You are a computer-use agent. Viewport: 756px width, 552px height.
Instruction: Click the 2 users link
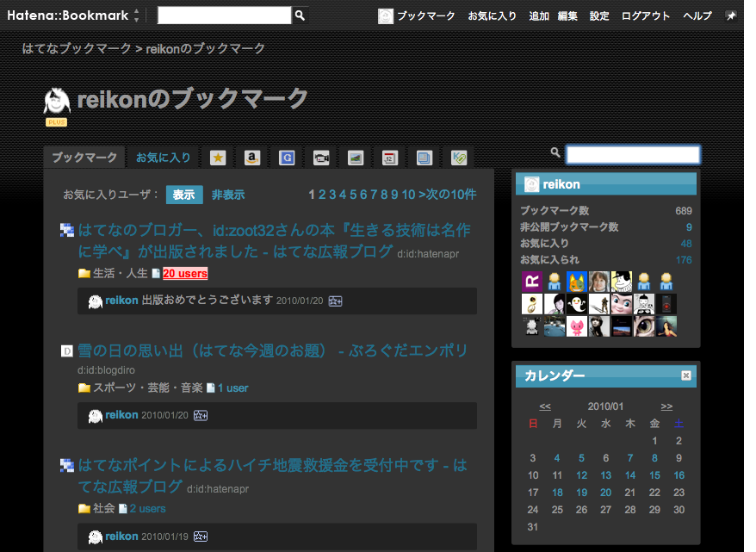pyautogui.click(x=147, y=509)
